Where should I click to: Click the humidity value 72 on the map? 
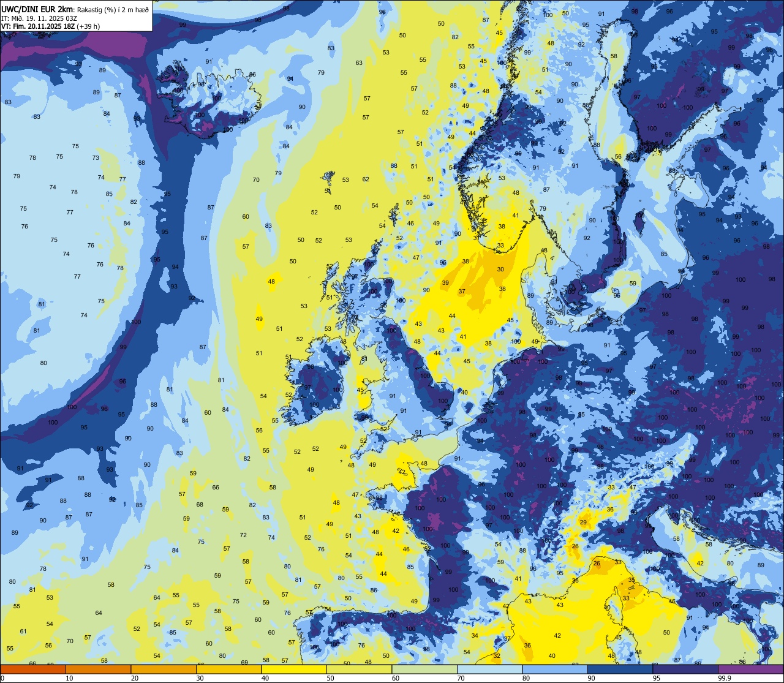pyautogui.click(x=243, y=535)
